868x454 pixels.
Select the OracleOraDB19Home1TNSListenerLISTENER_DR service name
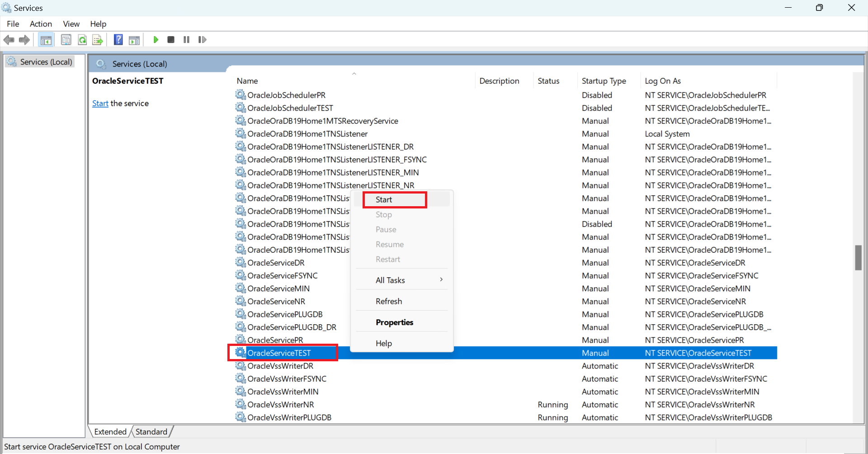(330, 147)
